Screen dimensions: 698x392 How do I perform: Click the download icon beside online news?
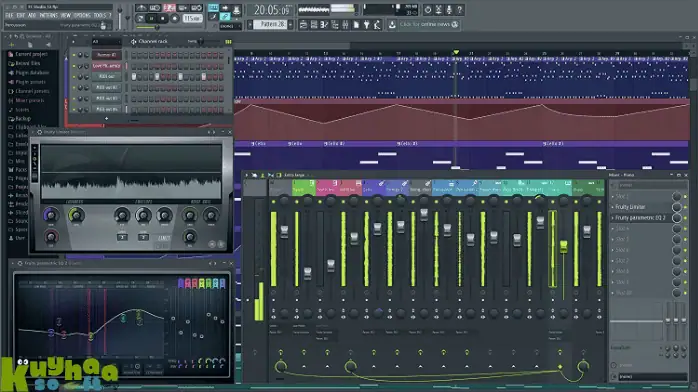(392, 24)
